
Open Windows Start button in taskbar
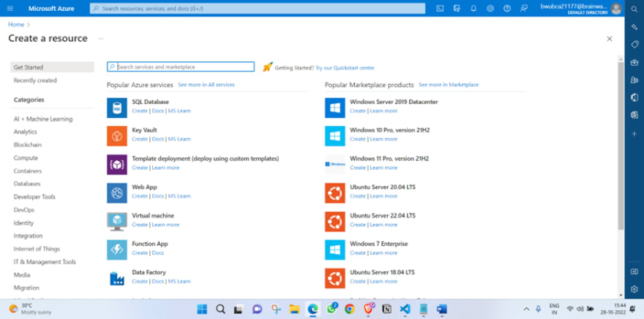(x=202, y=309)
